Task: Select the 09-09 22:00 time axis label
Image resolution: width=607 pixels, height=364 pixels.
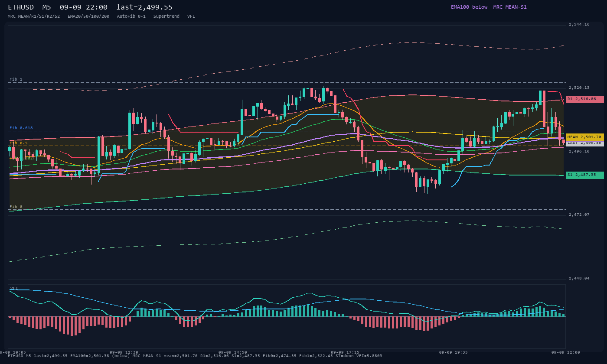Action: [566, 353]
